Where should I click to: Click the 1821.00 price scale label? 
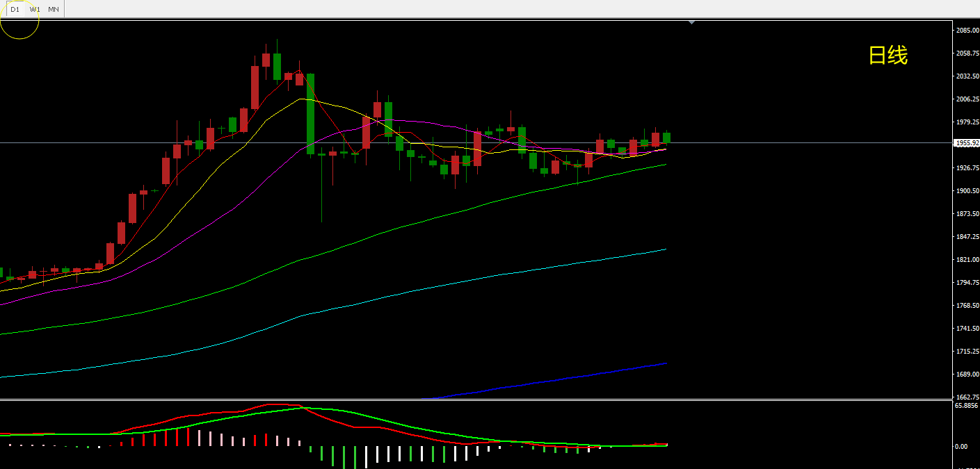(967, 260)
